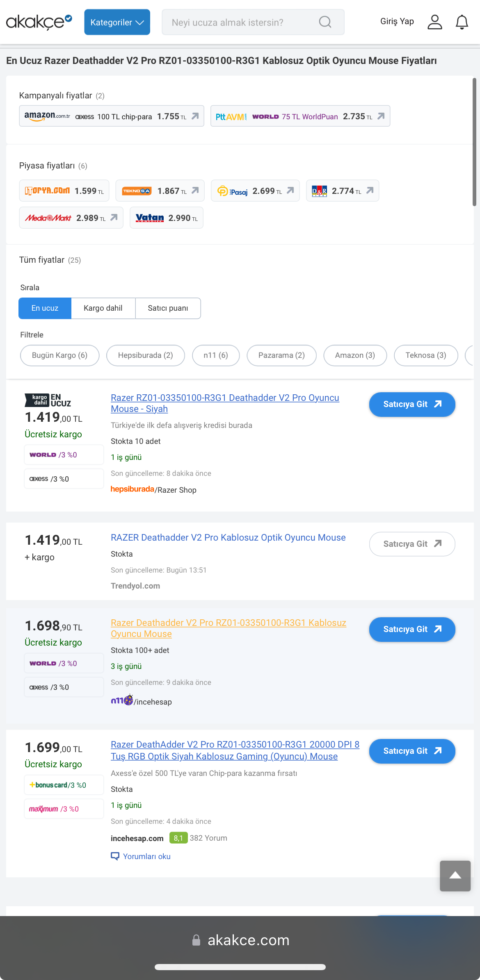The height and width of the screenshot is (980, 480).
Task: Click the 382 Yorum text
Action: tap(208, 838)
